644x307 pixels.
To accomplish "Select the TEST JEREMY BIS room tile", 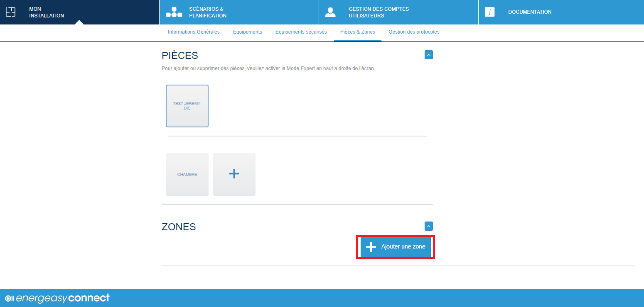I will 187,106.
